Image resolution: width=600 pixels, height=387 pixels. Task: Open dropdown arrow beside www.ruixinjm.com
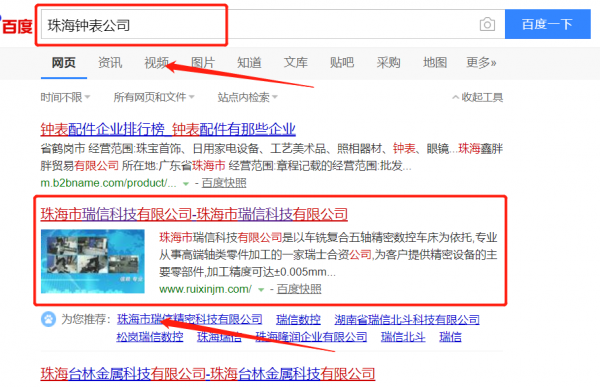[261, 290]
